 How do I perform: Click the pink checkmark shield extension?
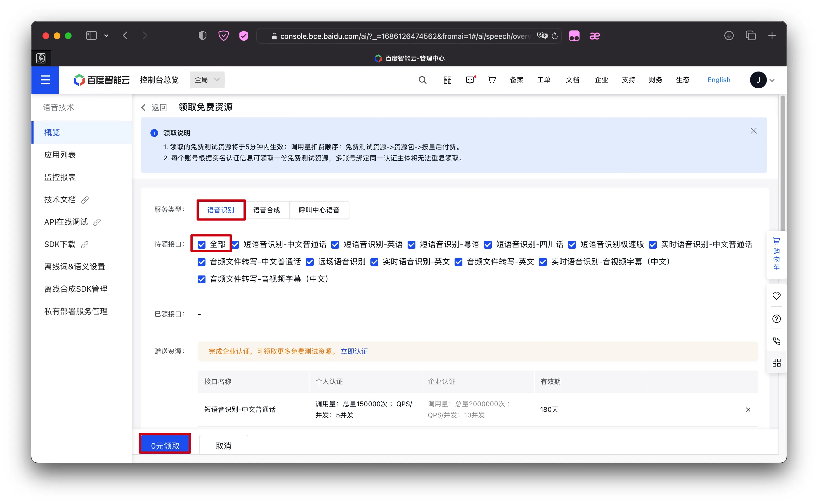(x=244, y=36)
